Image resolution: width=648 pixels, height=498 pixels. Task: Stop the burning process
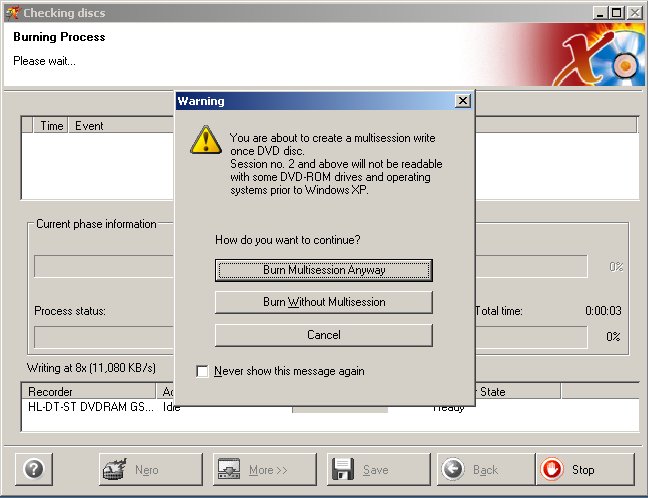click(584, 469)
